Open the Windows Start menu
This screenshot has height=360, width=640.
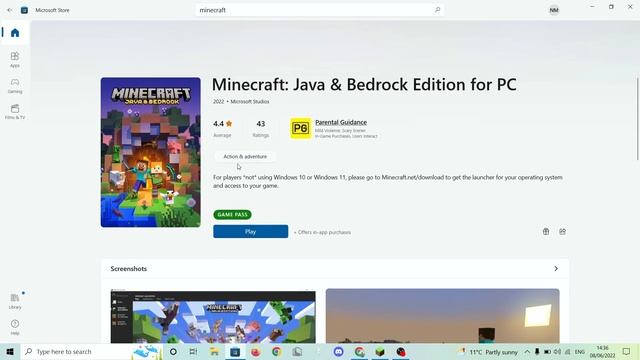coord(10,351)
